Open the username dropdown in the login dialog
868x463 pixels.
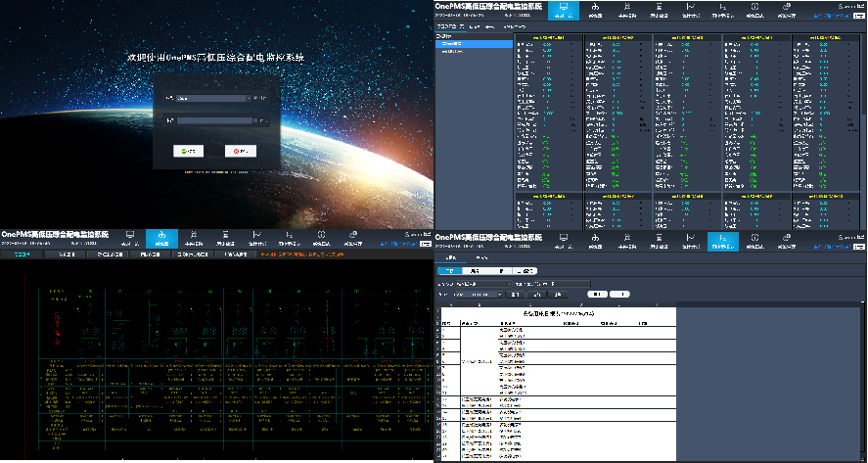coord(250,99)
